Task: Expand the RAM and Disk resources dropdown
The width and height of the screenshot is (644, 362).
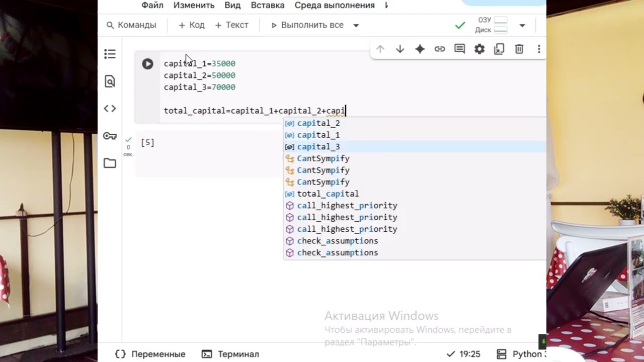Action: (x=522, y=25)
